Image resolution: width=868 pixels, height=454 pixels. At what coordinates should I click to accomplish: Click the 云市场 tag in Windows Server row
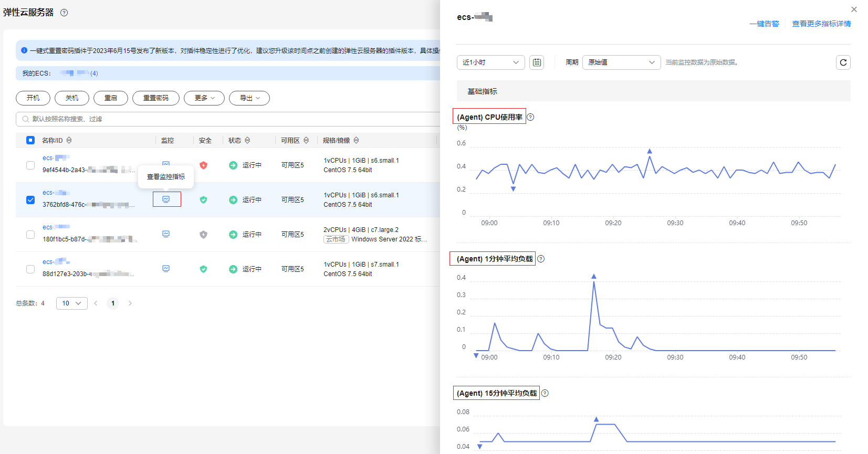336,239
